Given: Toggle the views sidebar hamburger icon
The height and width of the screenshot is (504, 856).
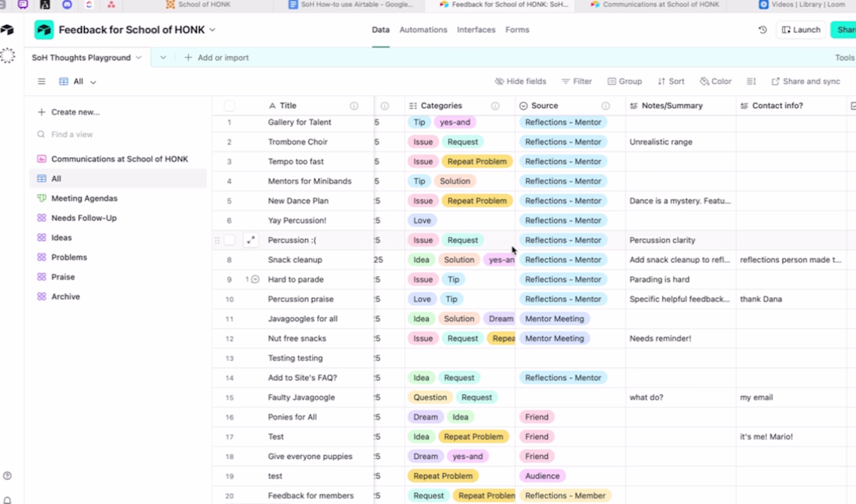Looking at the screenshot, I should pyautogui.click(x=41, y=81).
